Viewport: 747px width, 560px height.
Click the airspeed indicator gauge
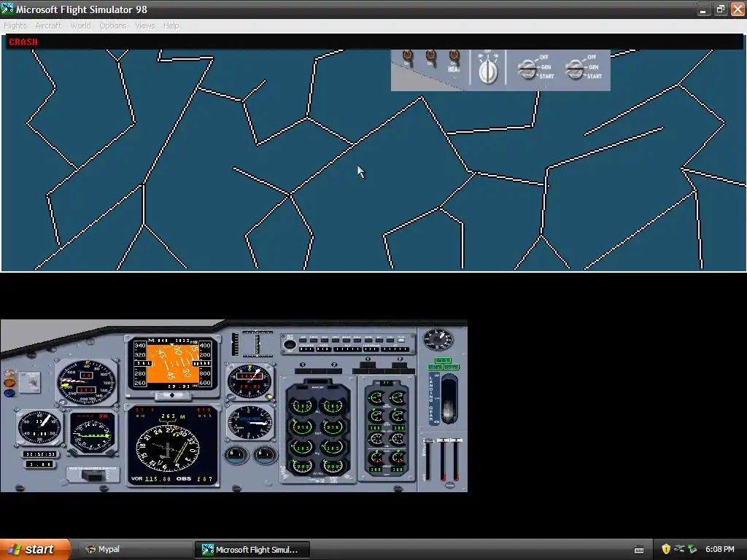coord(86,382)
